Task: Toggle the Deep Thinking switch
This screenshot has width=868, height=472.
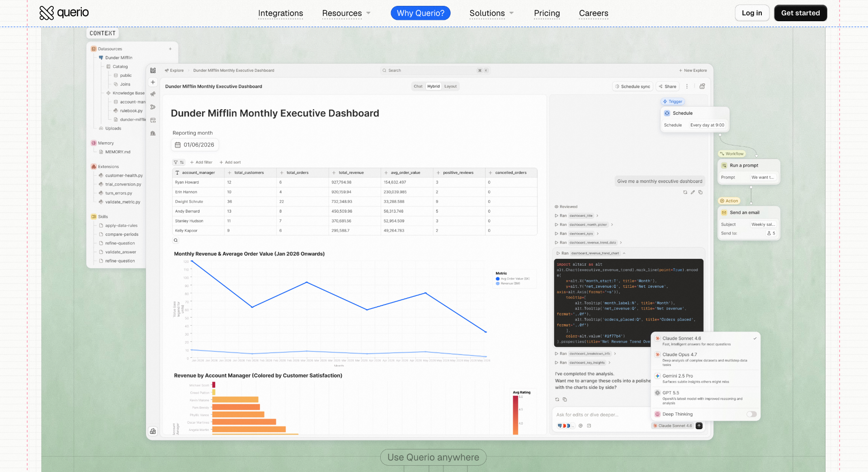Action: point(751,414)
